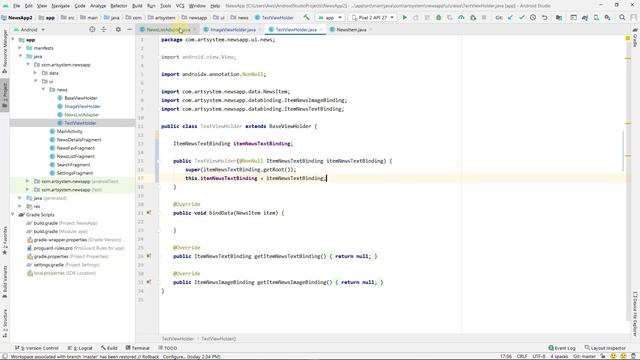This screenshot has height=360, width=640.
Task: Run the app with green play button
Action: pyautogui.click(x=404, y=18)
